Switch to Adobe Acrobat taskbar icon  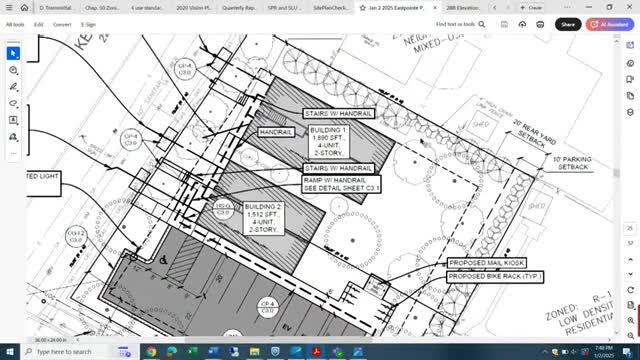coord(316,351)
